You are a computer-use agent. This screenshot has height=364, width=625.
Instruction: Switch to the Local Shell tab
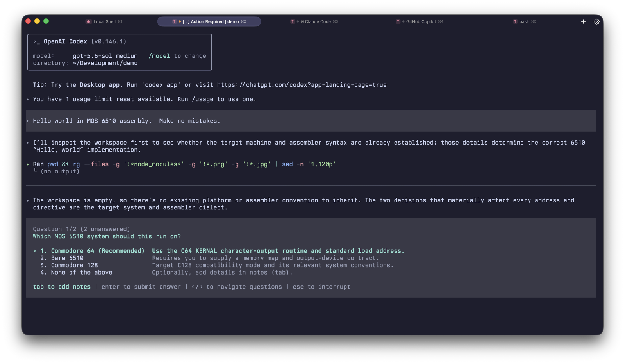[104, 21]
